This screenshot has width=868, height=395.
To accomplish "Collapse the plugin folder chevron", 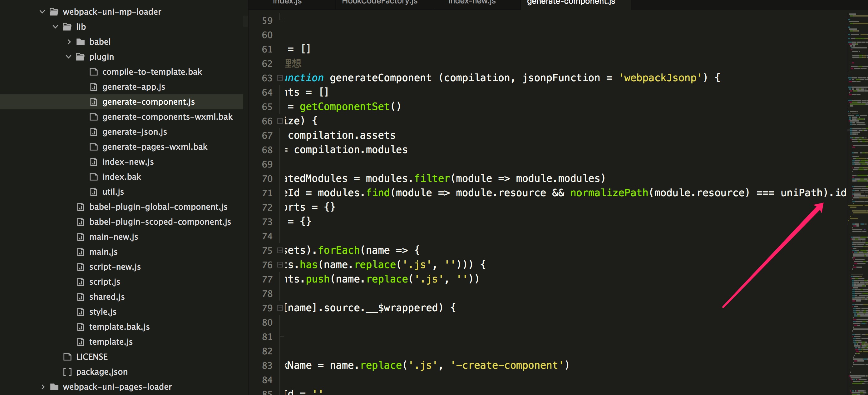I will click(68, 57).
